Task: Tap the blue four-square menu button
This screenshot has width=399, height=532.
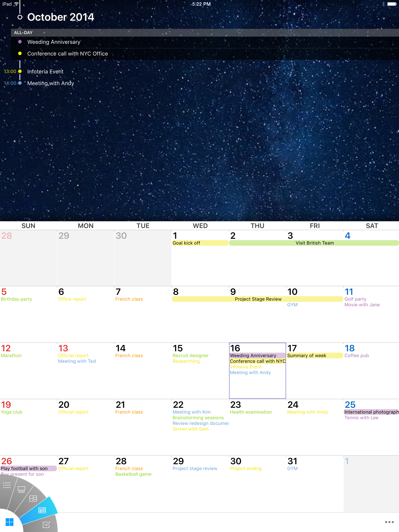Action: [9, 522]
